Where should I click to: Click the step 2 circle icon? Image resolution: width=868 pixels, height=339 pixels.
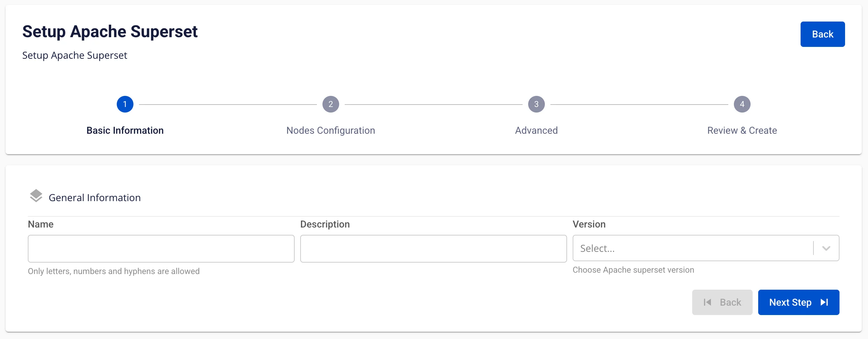pos(331,104)
